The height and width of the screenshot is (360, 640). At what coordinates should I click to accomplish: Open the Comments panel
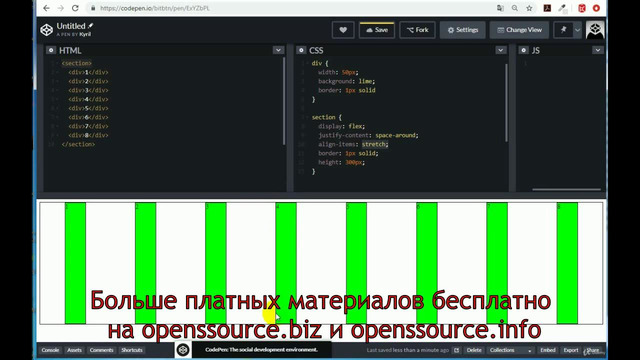[x=101, y=350]
